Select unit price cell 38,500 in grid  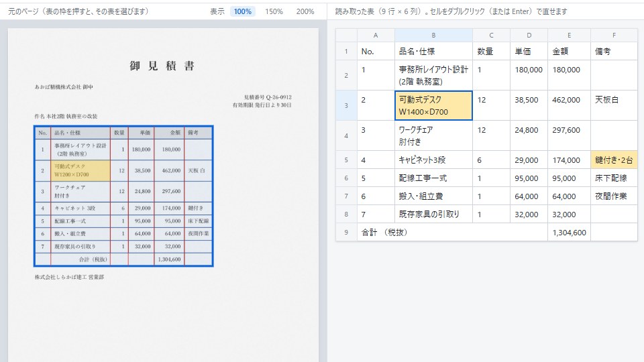[x=529, y=105]
